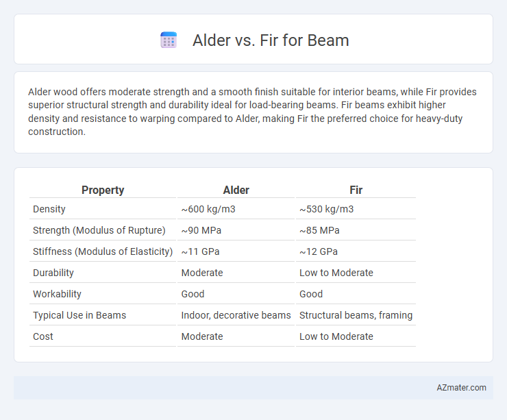
Task: Click 'Typical Use in Beams' row label
Action: point(79,315)
